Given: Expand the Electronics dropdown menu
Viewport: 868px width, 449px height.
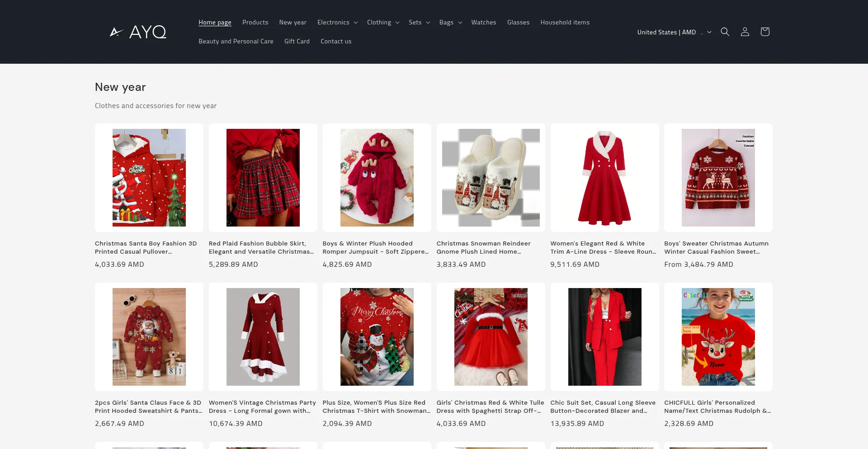Looking at the screenshot, I should [x=337, y=23].
